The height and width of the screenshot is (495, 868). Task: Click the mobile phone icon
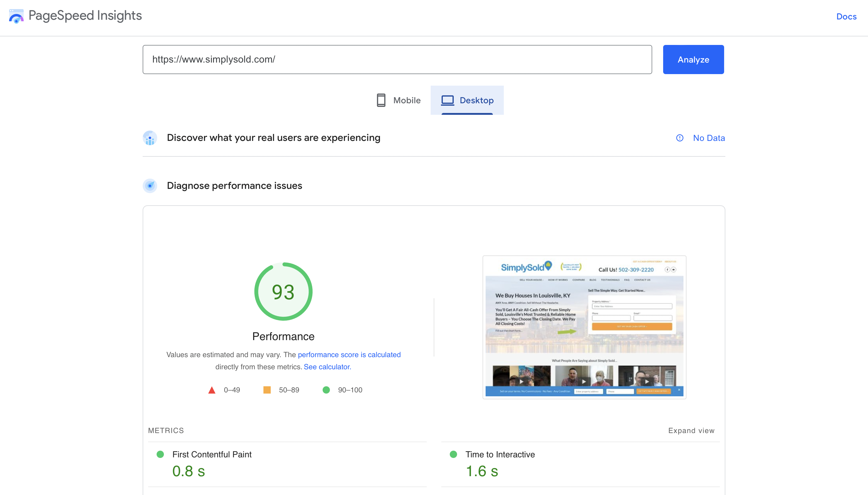[x=381, y=100]
